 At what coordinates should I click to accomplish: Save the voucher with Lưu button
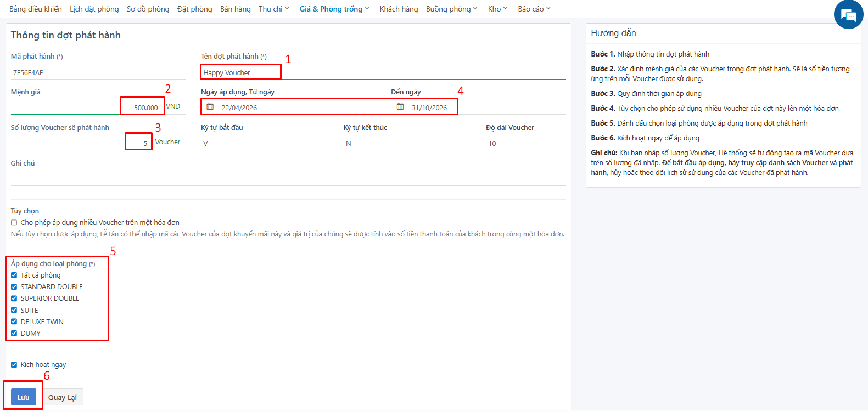pyautogui.click(x=23, y=397)
